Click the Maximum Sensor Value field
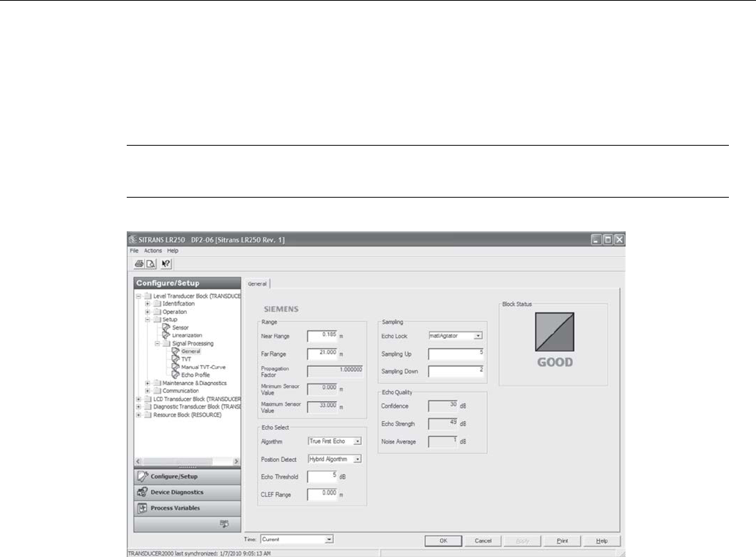The image size is (756, 557). (322, 407)
